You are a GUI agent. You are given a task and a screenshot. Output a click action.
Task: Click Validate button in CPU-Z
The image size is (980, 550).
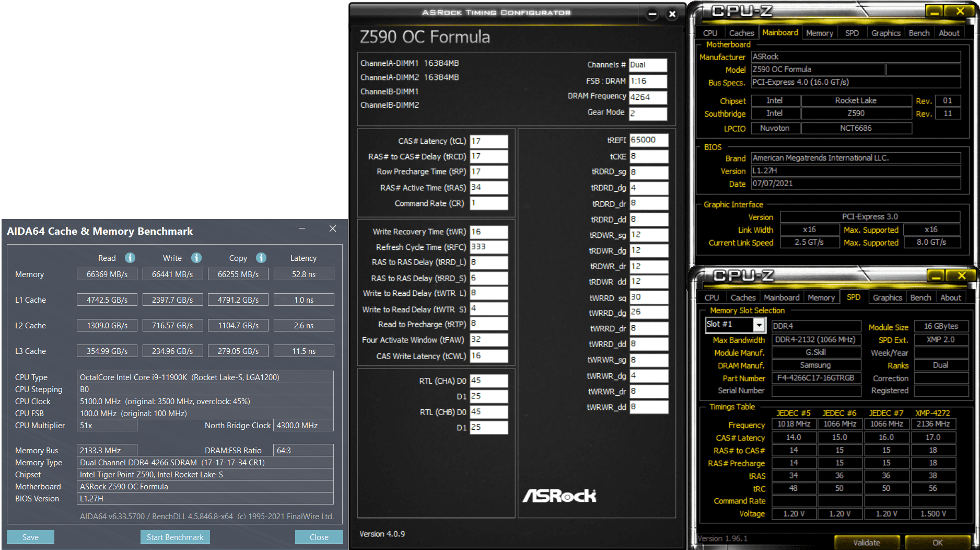[867, 542]
